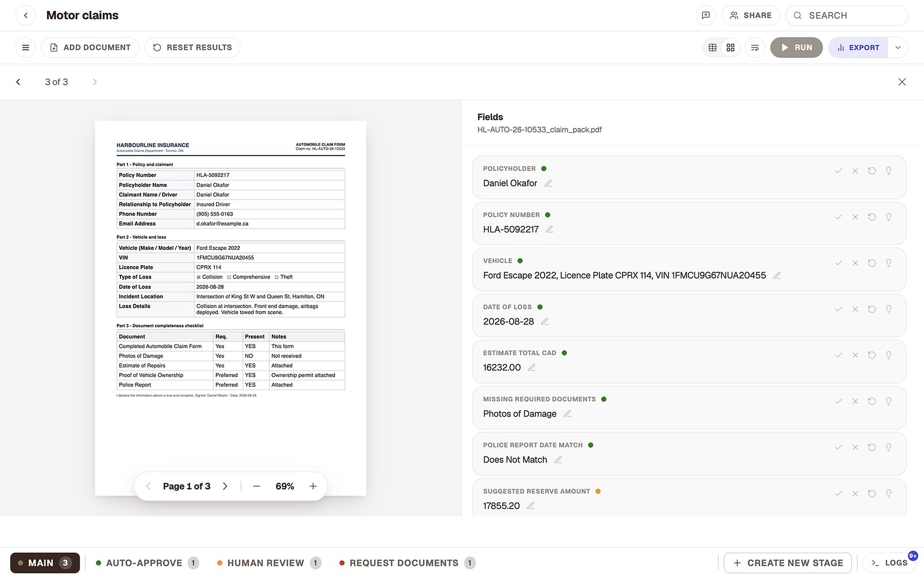Open the Request Documents stage tab

click(407, 563)
